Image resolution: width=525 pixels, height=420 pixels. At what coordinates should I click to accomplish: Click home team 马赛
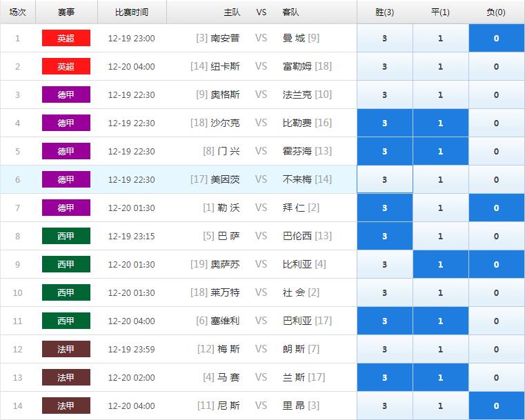228,377
